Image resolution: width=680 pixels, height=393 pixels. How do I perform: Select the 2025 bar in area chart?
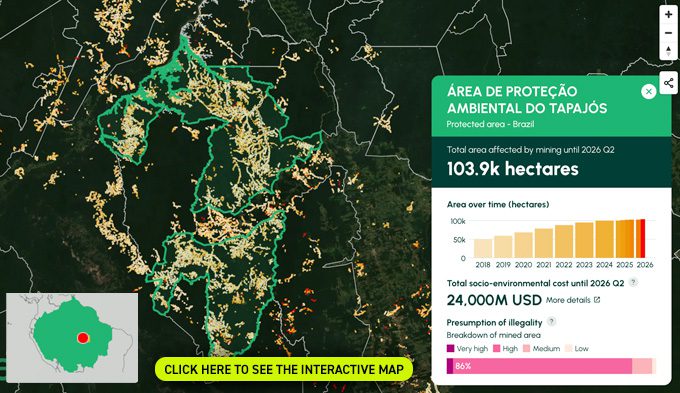(625, 239)
